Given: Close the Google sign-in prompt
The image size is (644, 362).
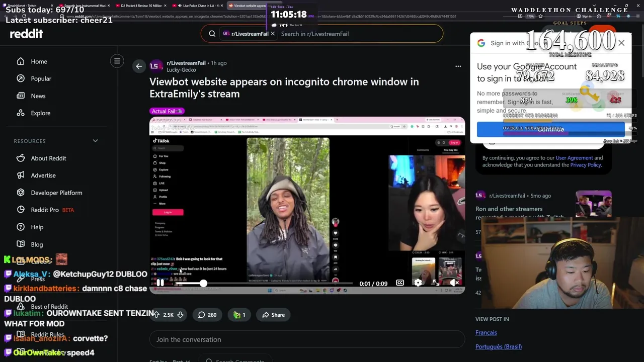Looking at the screenshot, I should [x=621, y=43].
